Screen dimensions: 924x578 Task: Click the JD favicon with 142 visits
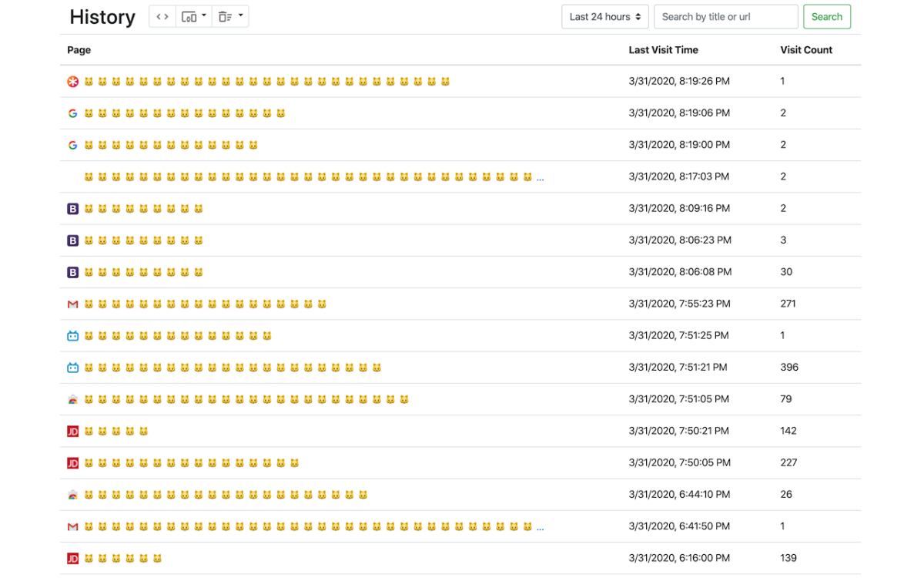click(x=73, y=432)
